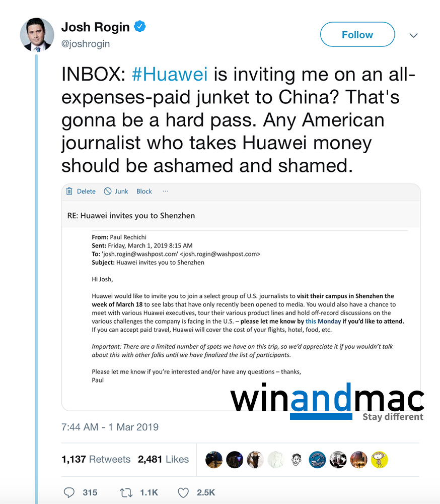Click the yellow cartoon liker avatar
The width and height of the screenshot is (440, 504).
pyautogui.click(x=379, y=460)
